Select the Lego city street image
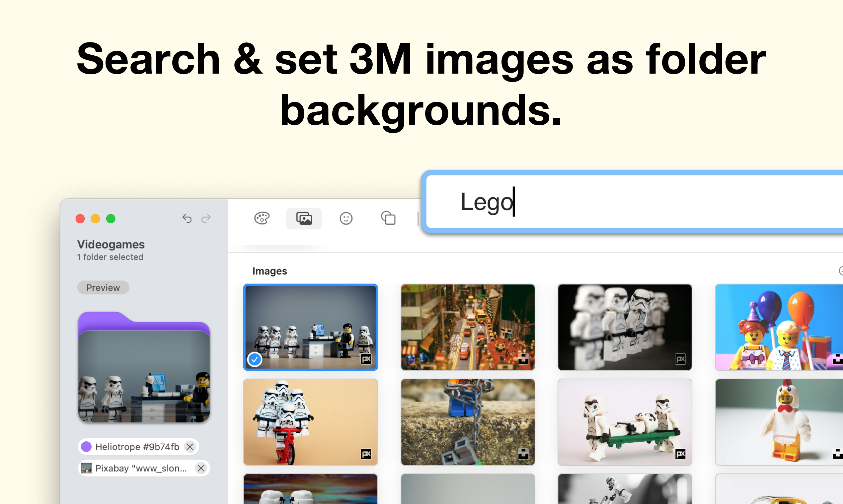Image resolution: width=843 pixels, height=504 pixels. coord(468,327)
